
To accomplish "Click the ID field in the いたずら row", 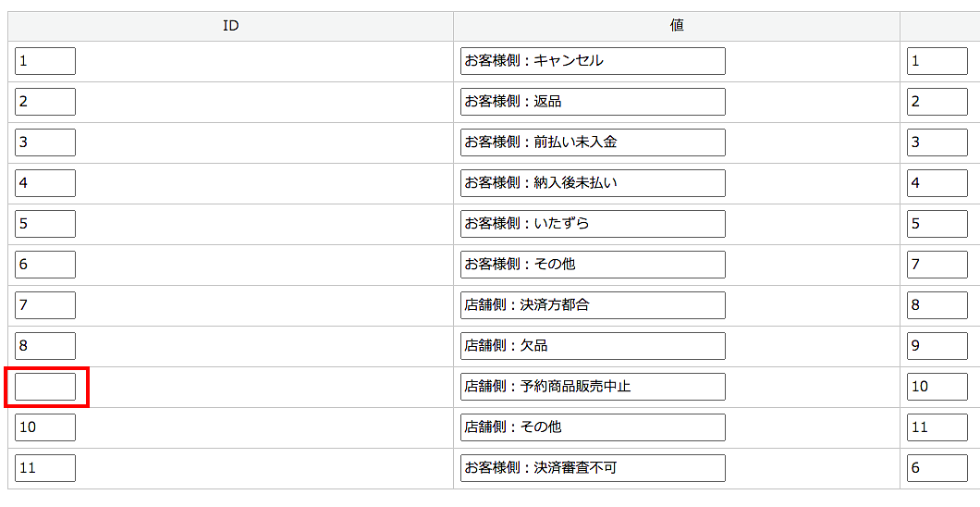I will click(x=45, y=224).
